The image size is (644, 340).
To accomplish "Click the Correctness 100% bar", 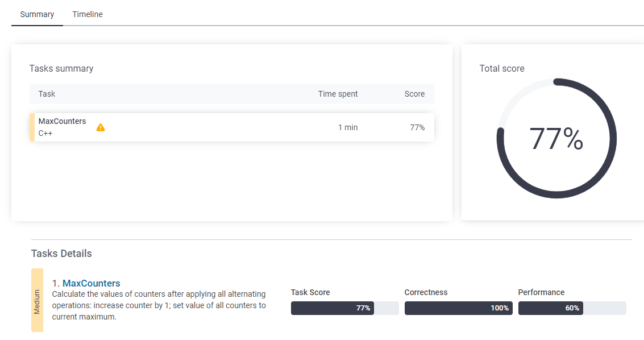I will pos(458,308).
